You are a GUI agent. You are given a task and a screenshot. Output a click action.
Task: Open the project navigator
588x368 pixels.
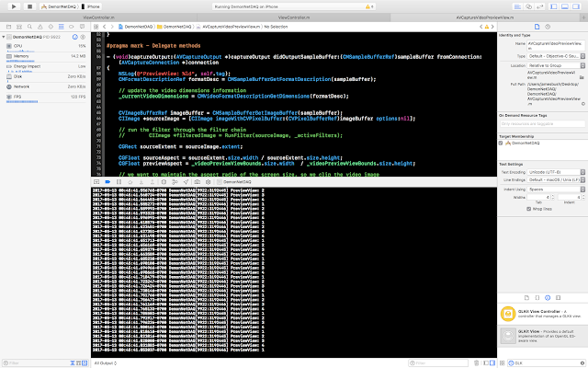click(8, 27)
